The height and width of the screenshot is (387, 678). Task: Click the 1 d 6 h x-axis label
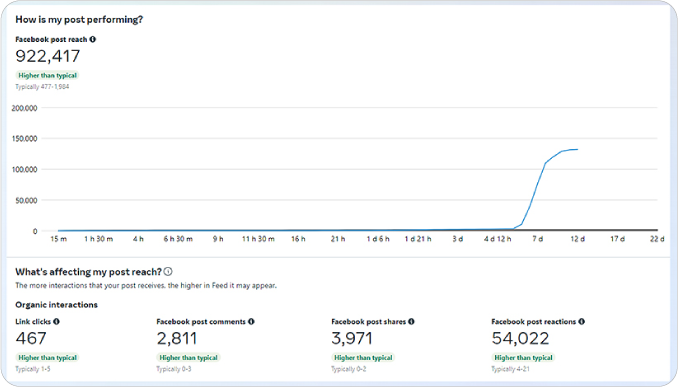[x=378, y=239]
